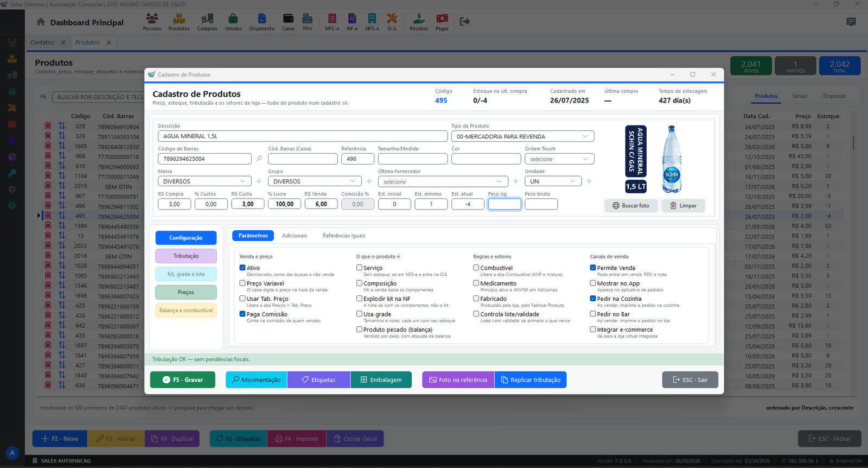
Task: Click the Replicar tributação button
Action: pyautogui.click(x=531, y=380)
